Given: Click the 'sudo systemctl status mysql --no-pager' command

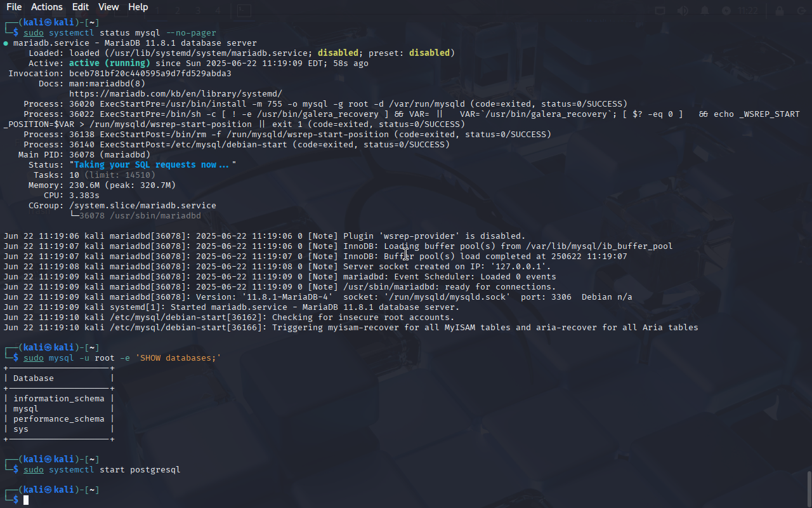Looking at the screenshot, I should click(x=120, y=33).
